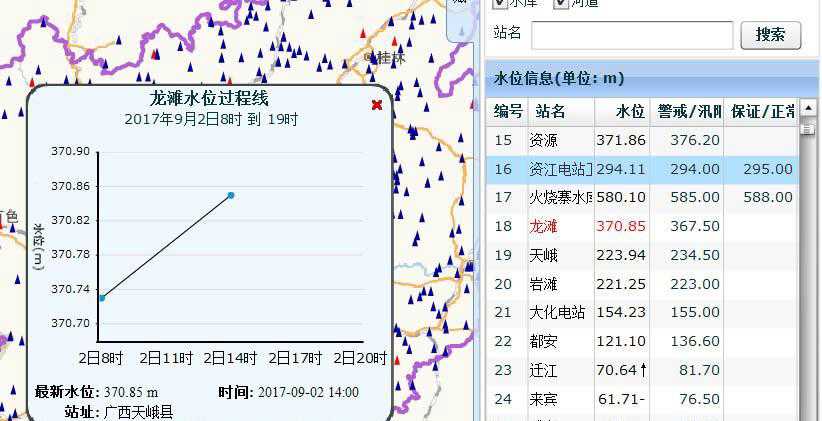Click the red station marker near 桂林
Viewport: 822px width, 421px height.
394,41
